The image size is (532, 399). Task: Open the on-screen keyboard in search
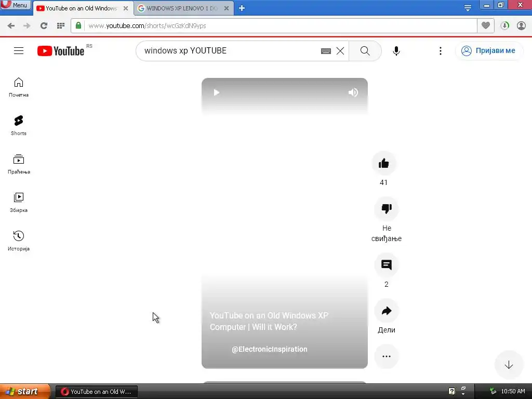click(x=326, y=51)
